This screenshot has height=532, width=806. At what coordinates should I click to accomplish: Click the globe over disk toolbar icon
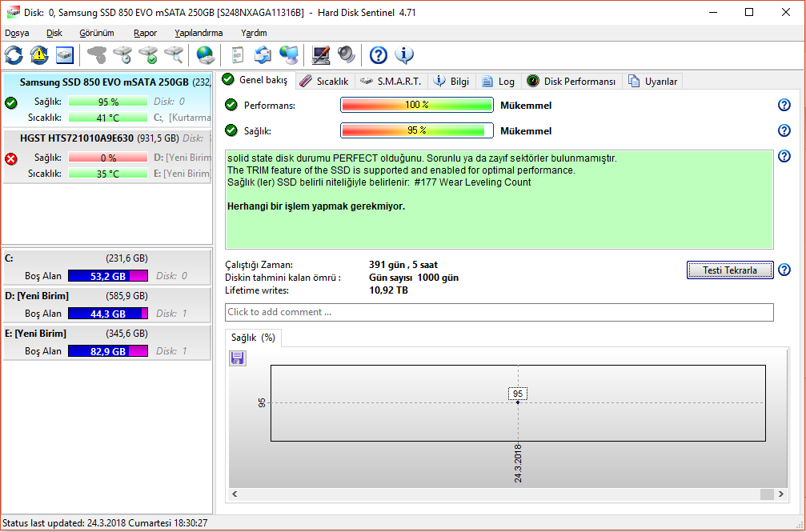pyautogui.click(x=206, y=55)
